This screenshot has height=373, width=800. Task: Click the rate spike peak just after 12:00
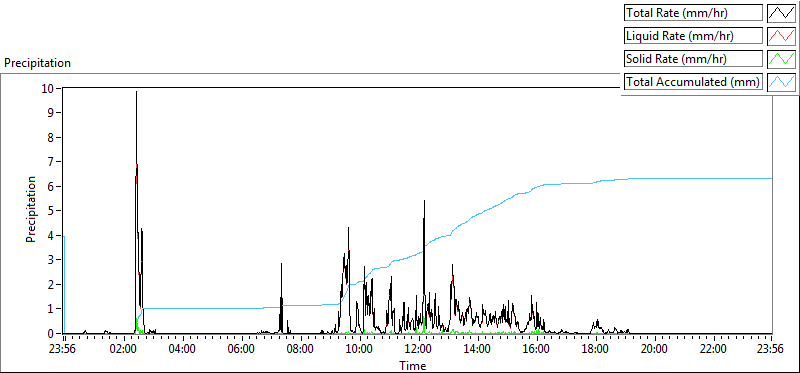click(424, 201)
